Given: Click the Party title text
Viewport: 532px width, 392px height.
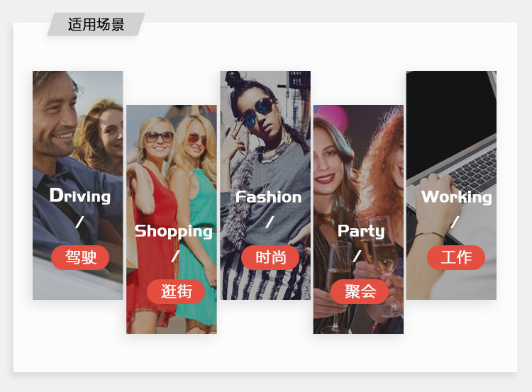Looking at the screenshot, I should [x=361, y=232].
